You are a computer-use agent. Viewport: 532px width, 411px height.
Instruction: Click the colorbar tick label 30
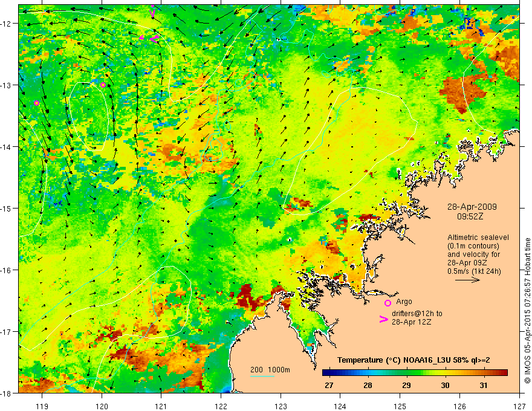(445, 385)
